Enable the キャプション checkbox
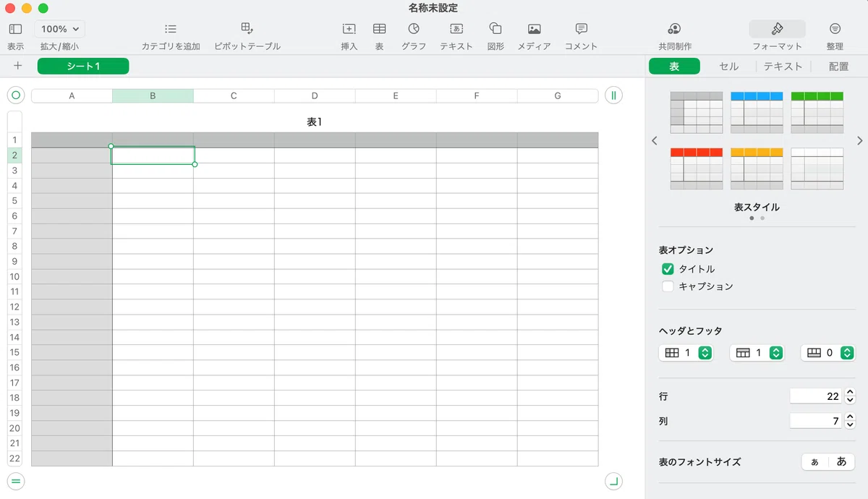 668,286
